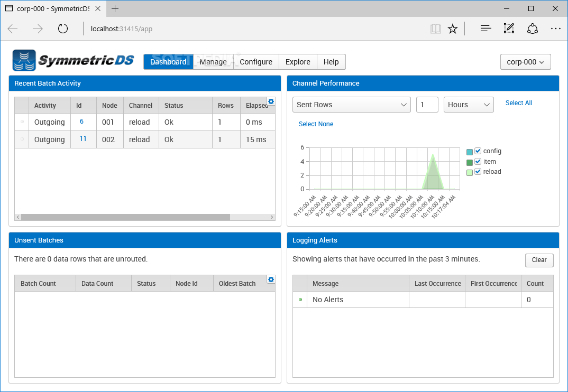Uncheck the item channel checkbox
This screenshot has height=392, width=568.
click(x=478, y=162)
